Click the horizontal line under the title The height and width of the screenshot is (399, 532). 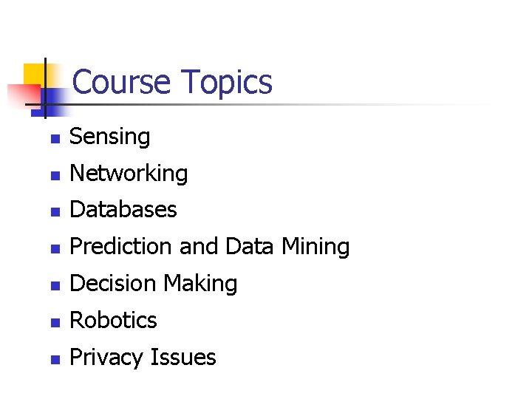(x=296, y=104)
